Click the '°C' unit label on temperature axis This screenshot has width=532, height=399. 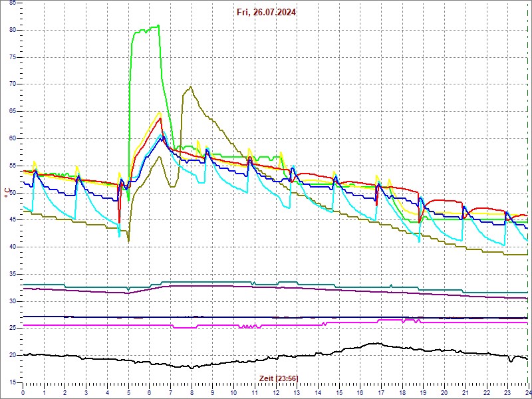[7, 193]
